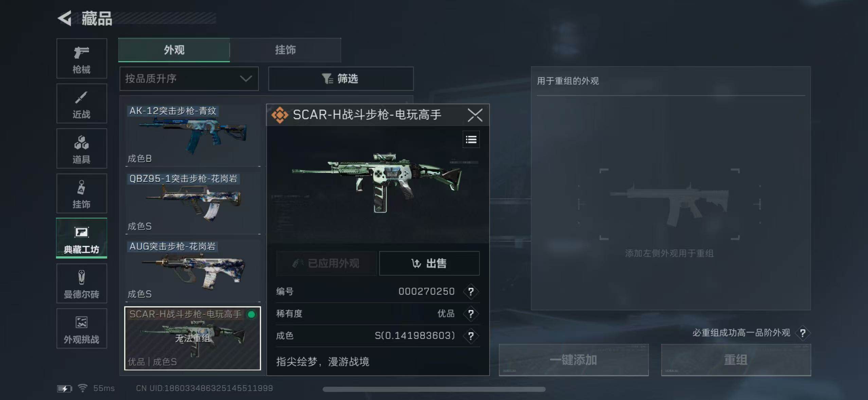
Task: Open the 近战 melee category
Action: [82, 103]
